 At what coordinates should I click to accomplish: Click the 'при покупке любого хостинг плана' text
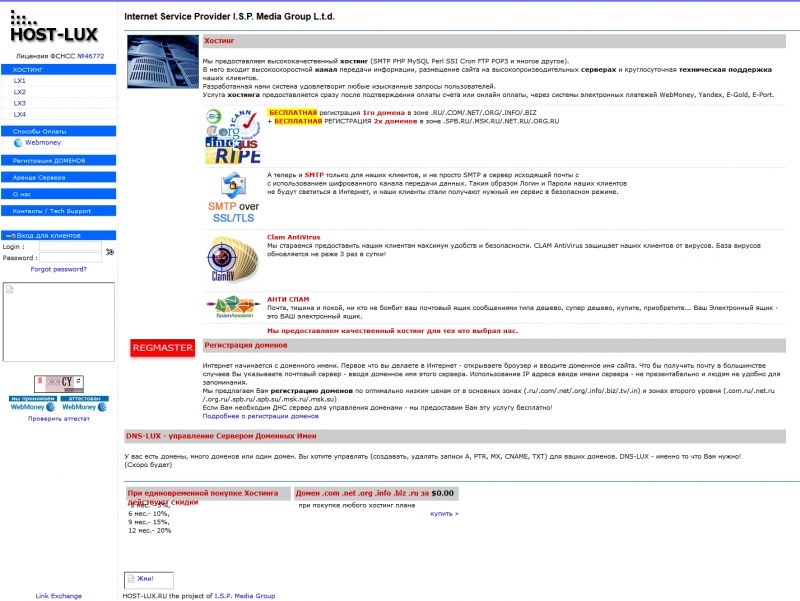point(357,505)
